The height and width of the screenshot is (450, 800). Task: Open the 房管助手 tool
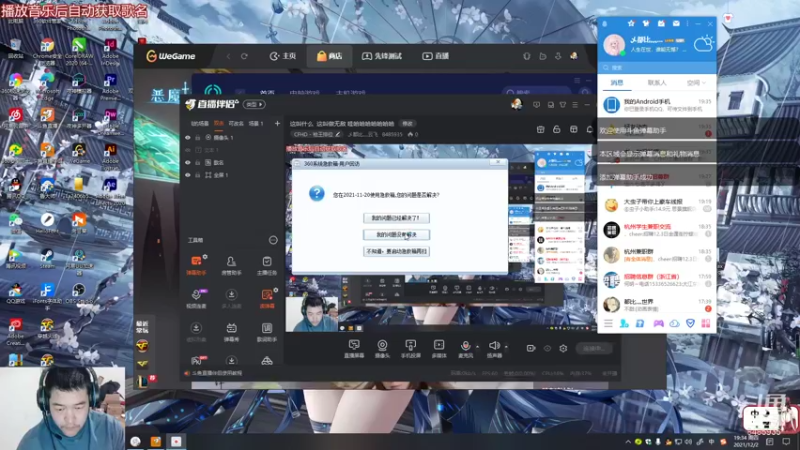click(x=231, y=261)
